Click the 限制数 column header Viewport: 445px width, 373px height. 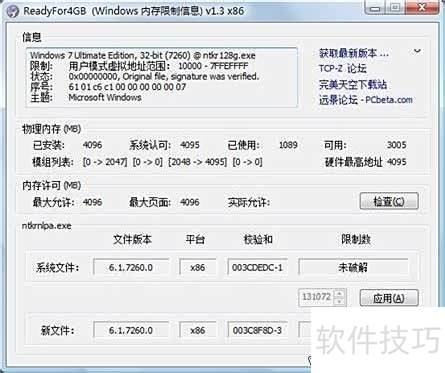pos(356,239)
